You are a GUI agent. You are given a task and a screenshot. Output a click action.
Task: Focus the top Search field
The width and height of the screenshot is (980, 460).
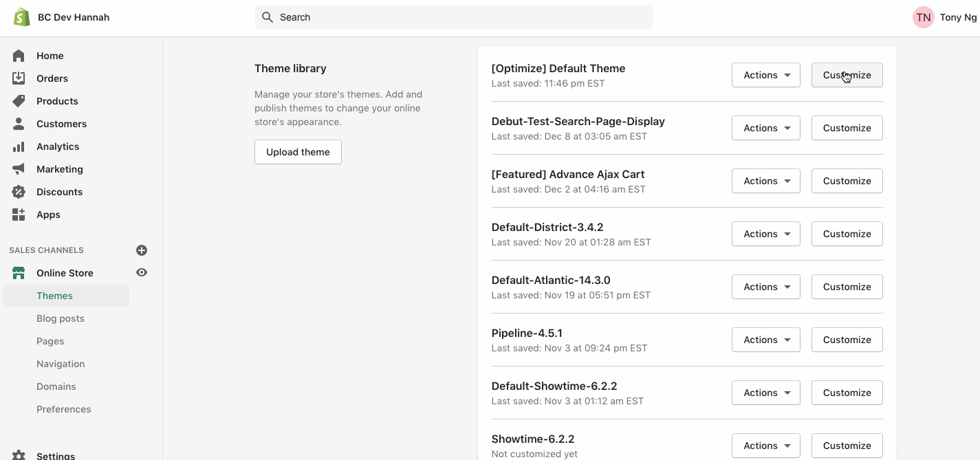tap(454, 17)
